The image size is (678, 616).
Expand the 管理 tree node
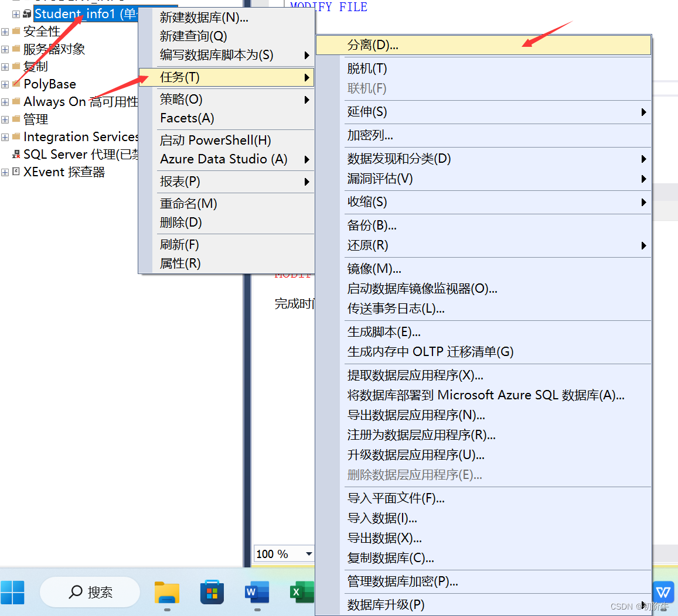point(5,119)
